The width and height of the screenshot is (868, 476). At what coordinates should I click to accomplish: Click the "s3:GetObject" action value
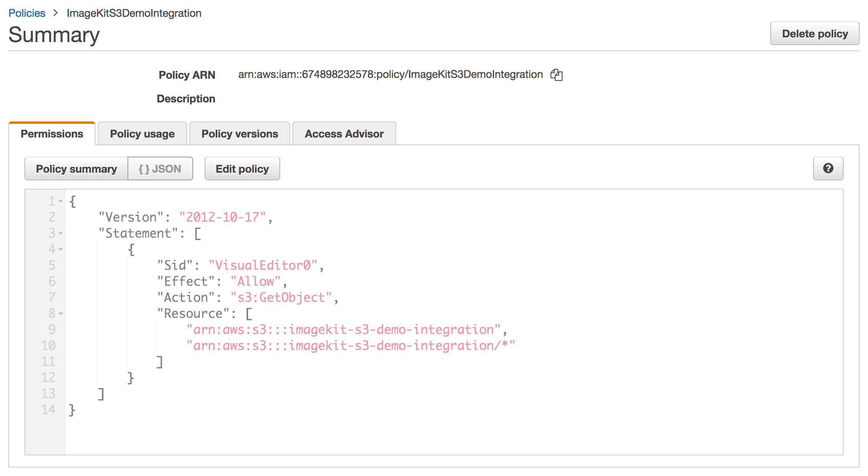[x=281, y=297]
